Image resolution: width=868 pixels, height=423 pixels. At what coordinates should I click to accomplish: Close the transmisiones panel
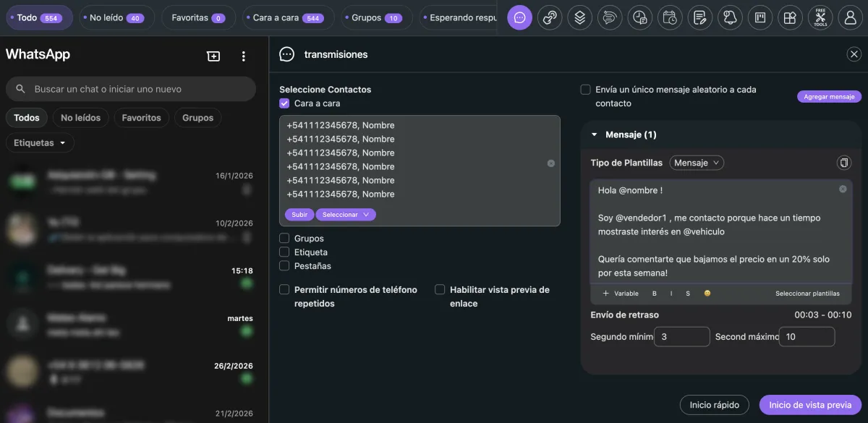[x=854, y=54]
